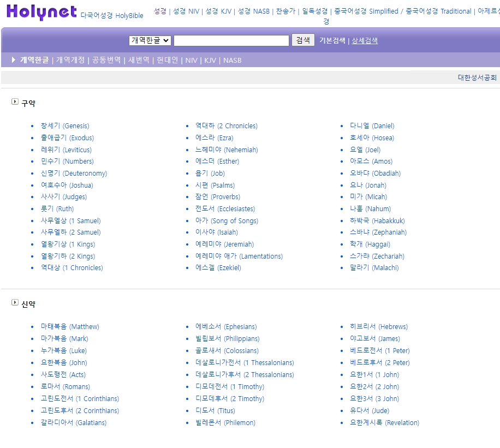Open 중국어성경 Simplified link

tap(366, 11)
